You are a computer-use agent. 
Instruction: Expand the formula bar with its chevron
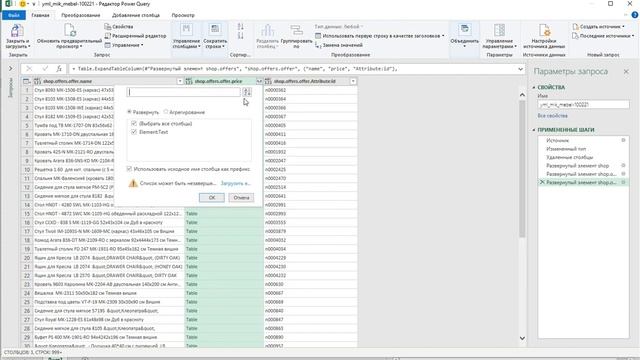pos(520,69)
